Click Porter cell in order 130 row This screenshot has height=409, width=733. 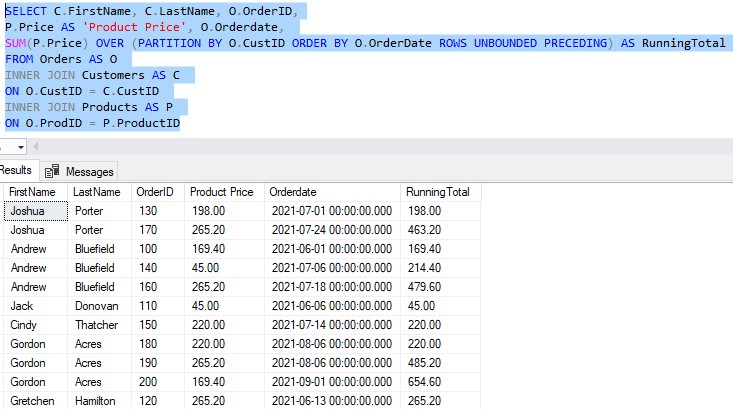click(100, 211)
